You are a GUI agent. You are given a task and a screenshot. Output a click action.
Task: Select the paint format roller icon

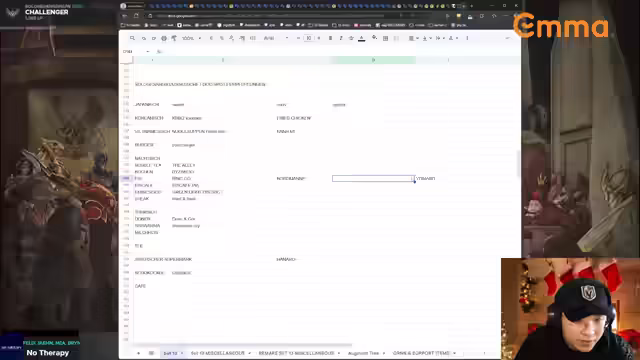(174, 38)
